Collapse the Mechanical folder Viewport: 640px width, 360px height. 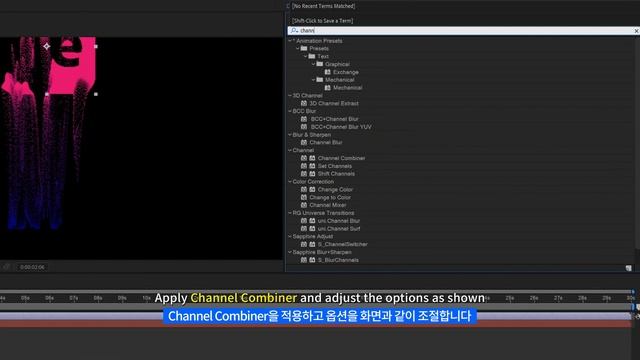tap(313, 80)
